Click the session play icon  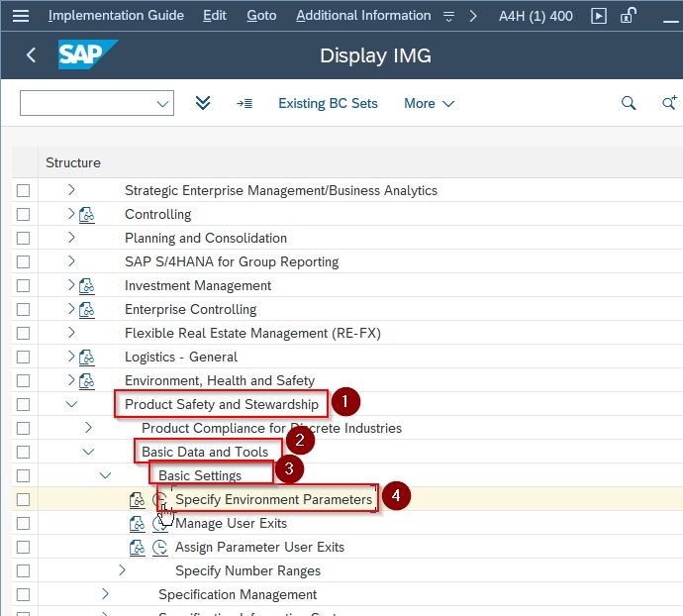pyautogui.click(x=599, y=16)
